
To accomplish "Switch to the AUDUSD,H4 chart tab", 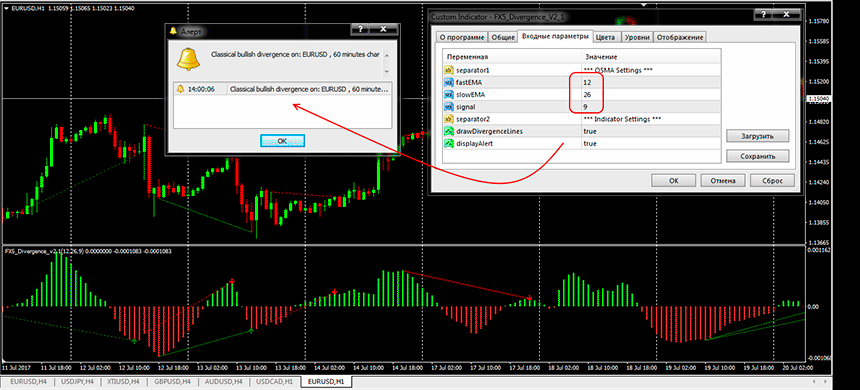I will tap(222, 381).
